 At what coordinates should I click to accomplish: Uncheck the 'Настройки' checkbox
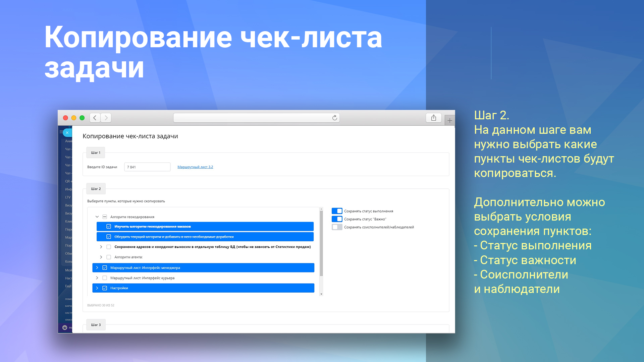click(x=105, y=288)
